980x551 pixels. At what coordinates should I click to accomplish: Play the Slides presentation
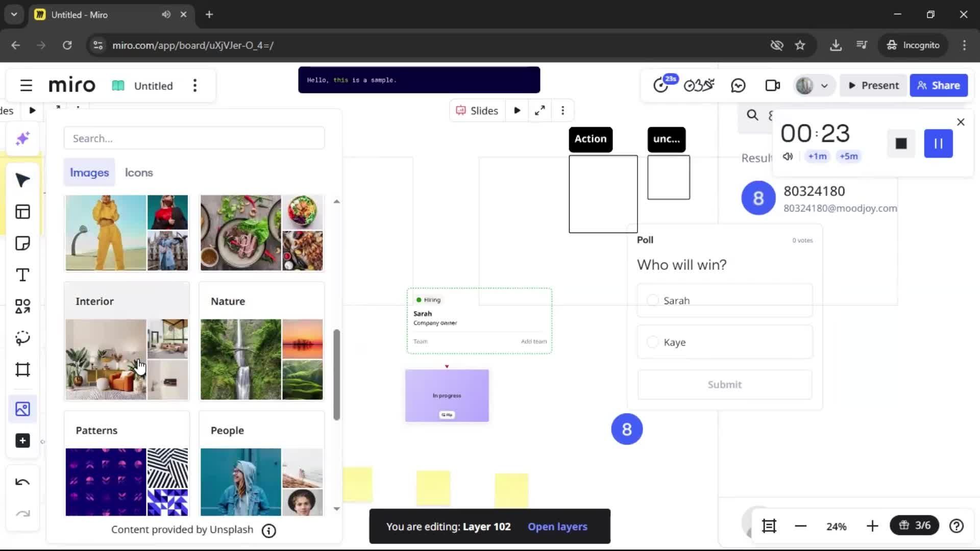[x=517, y=110]
